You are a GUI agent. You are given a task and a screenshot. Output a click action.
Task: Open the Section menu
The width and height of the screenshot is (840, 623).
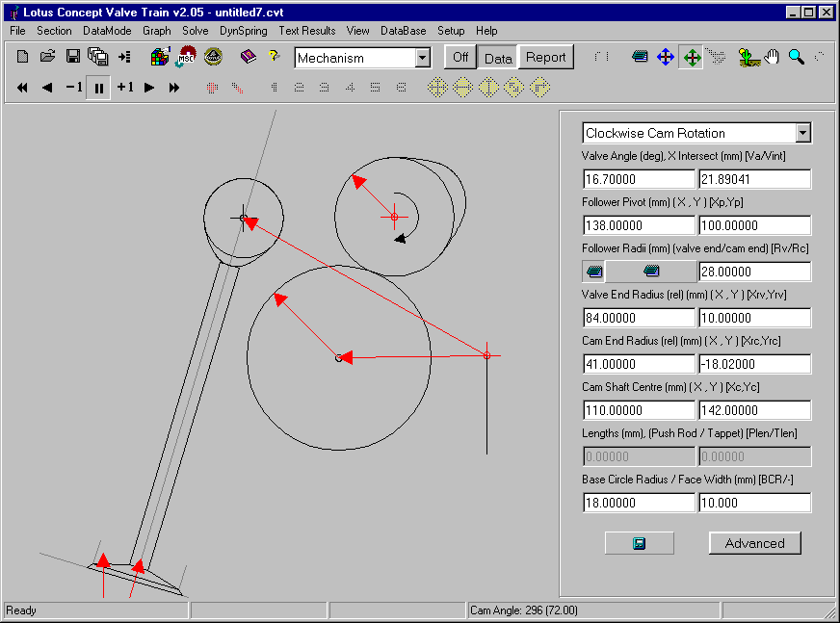click(54, 31)
